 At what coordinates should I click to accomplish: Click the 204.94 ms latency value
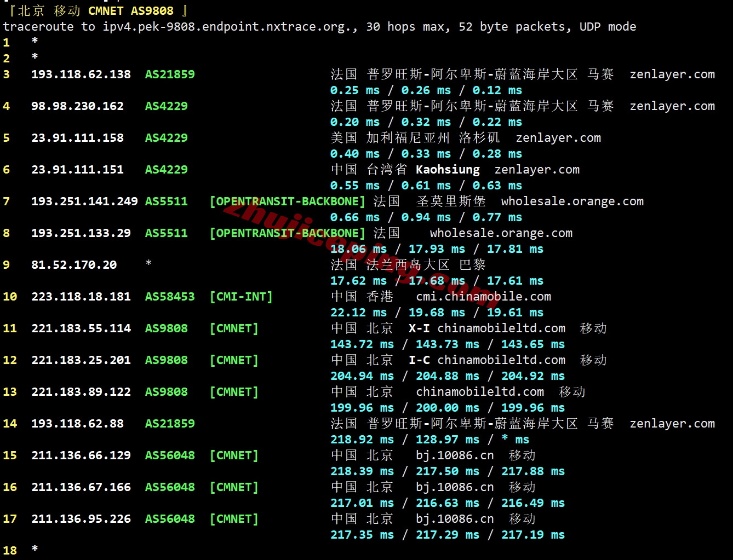pyautogui.click(x=362, y=376)
